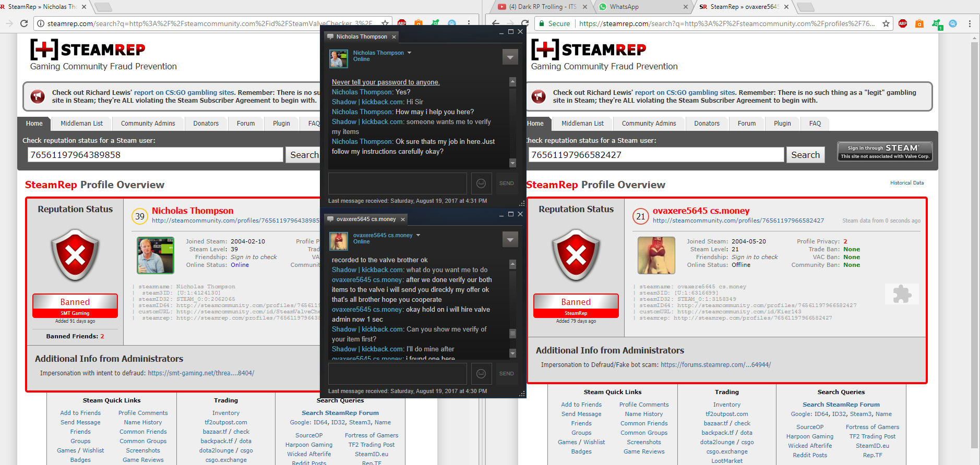Click Search SteamRep Forum link in right window
This screenshot has width=980, height=465.
(x=841, y=405)
